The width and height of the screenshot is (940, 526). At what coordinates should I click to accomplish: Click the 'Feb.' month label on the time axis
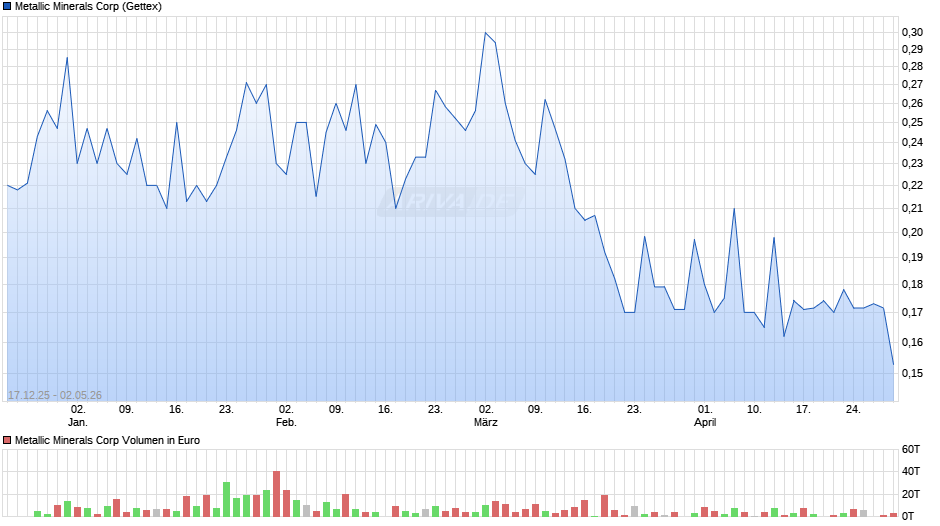pyautogui.click(x=286, y=422)
